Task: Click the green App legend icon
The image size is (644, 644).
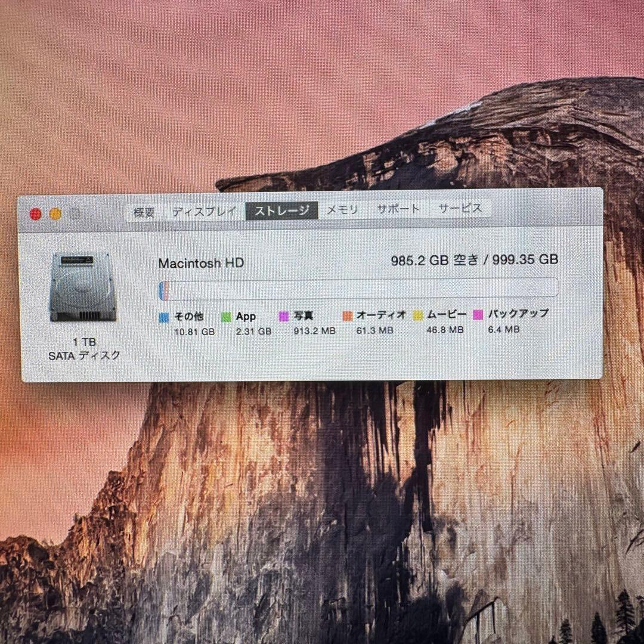Action: pyautogui.click(x=226, y=317)
